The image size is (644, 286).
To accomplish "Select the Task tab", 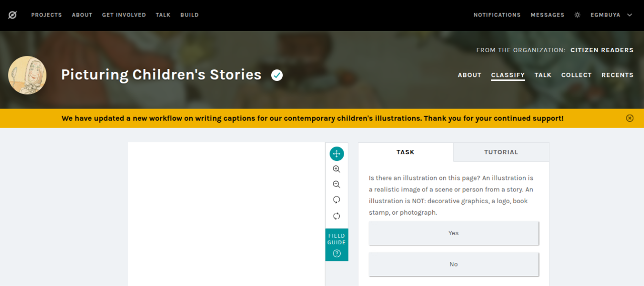I will 406,152.
